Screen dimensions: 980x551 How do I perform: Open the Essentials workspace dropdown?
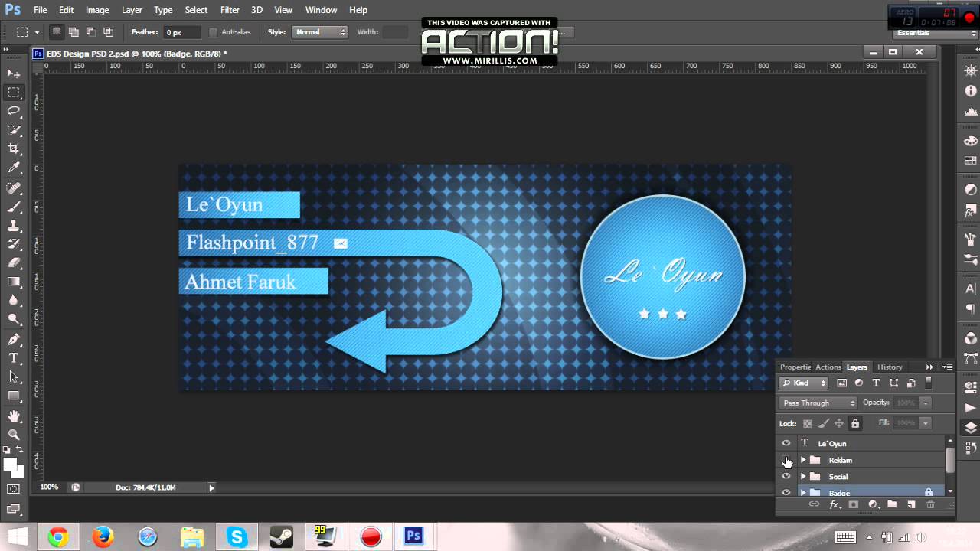pyautogui.click(x=936, y=33)
